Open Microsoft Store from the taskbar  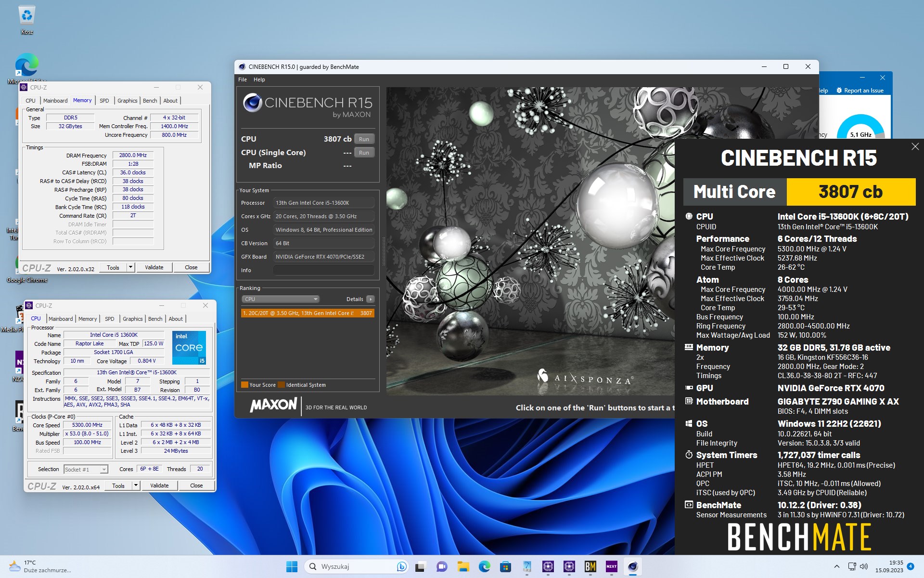click(x=505, y=566)
